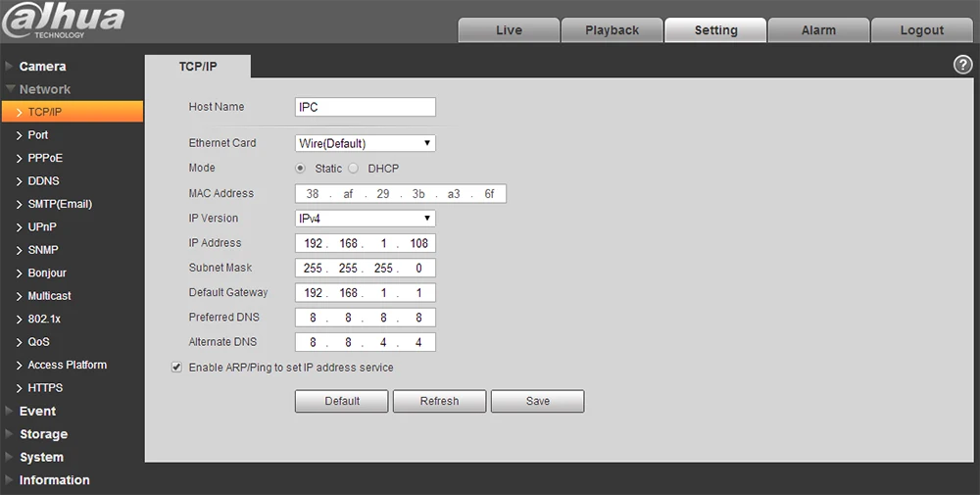Go to 802.1x settings

point(44,320)
